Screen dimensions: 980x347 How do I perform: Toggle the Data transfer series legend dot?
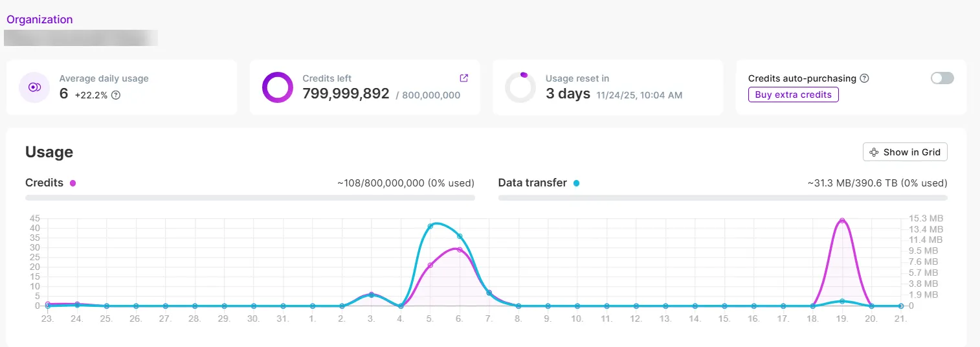pos(576,183)
